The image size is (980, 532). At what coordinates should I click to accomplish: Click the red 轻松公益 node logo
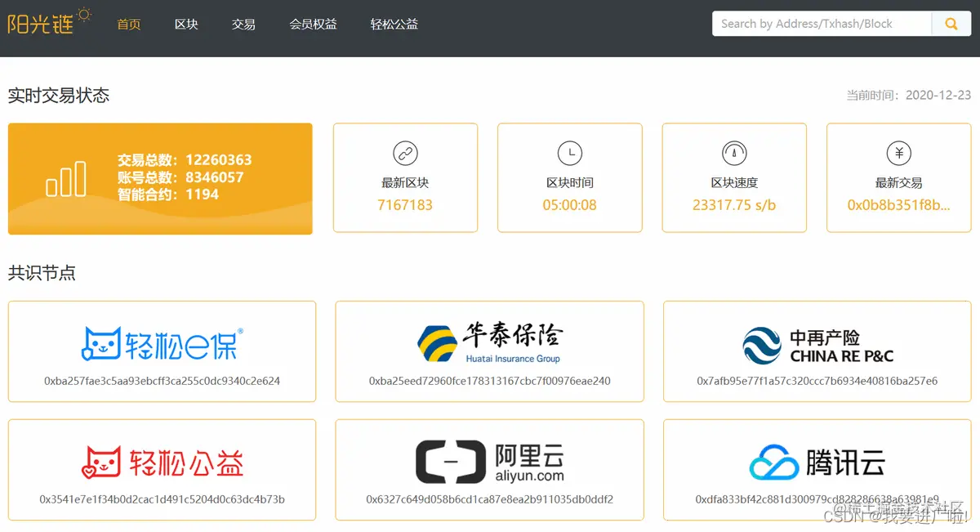click(x=162, y=462)
